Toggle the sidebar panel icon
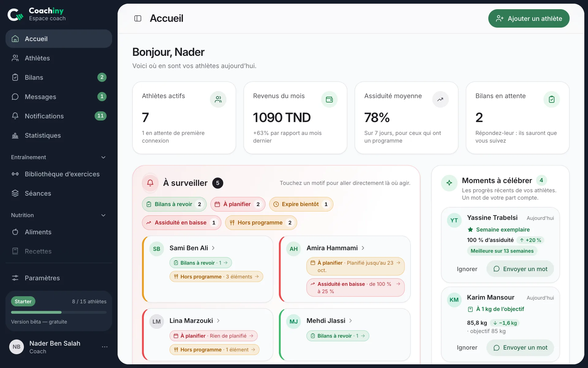This screenshot has width=588, height=368. point(138,18)
